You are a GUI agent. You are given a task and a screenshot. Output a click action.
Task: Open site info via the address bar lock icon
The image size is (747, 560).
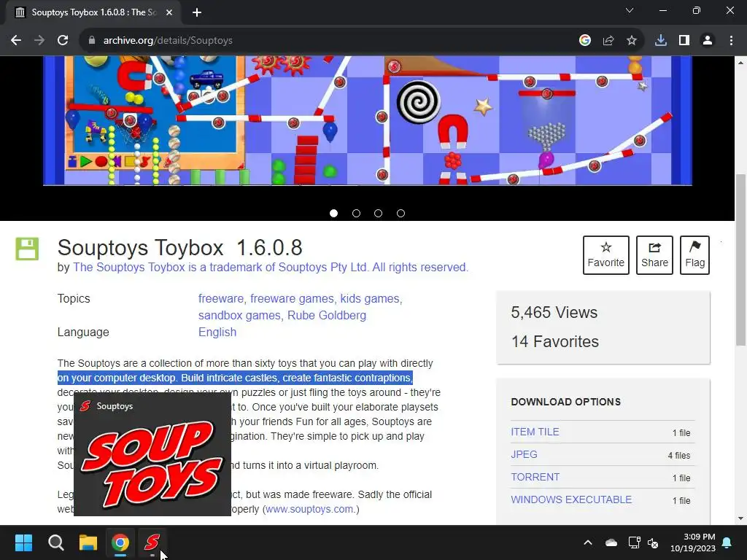pos(92,41)
